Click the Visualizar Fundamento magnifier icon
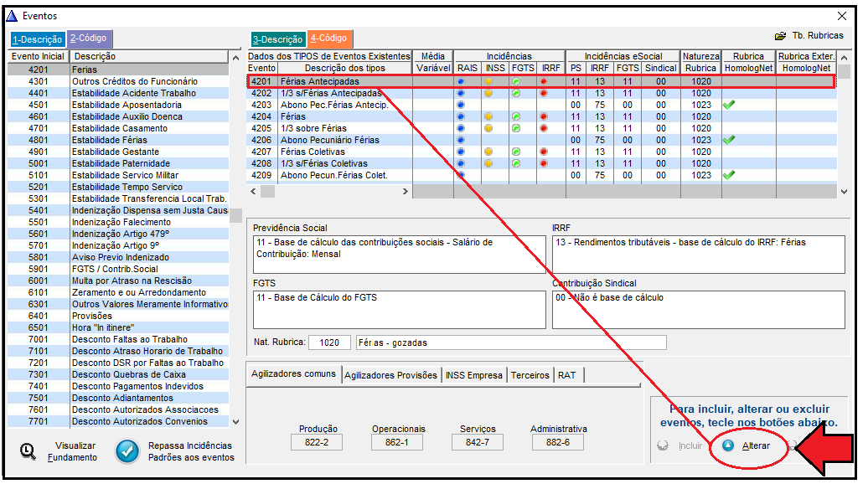This screenshot has height=484, width=868. [28, 451]
